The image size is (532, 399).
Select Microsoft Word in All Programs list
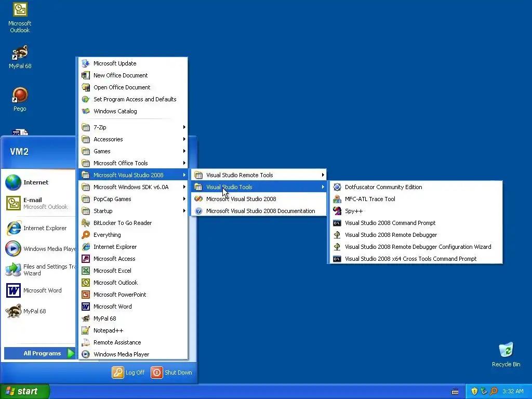point(133,307)
